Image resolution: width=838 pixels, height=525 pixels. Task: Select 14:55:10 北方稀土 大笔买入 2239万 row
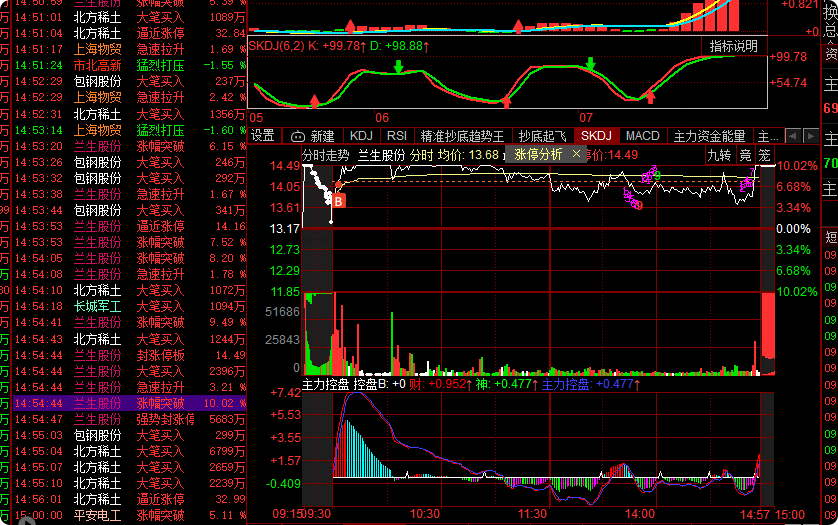click(130, 483)
